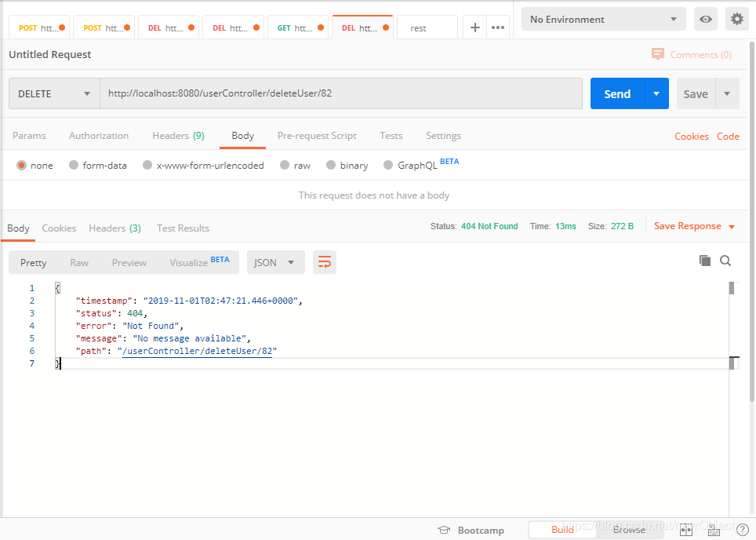Open request Settings tab
Screen dimensions: 756x540
[444, 136]
